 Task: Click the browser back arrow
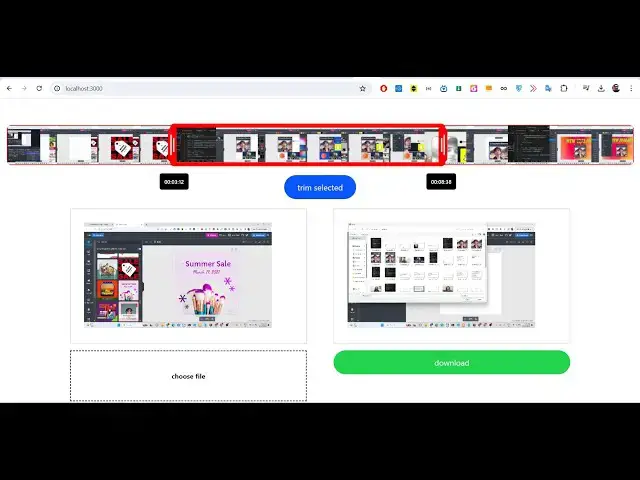[x=9, y=88]
